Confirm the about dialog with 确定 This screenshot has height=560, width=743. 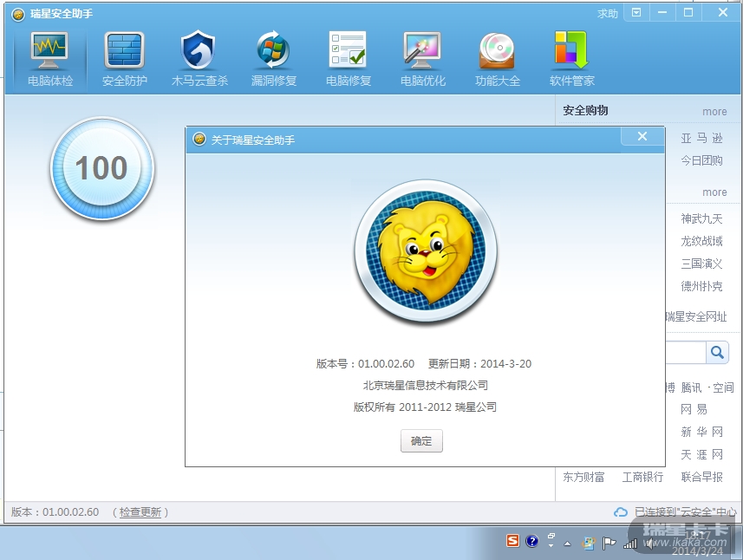point(421,441)
